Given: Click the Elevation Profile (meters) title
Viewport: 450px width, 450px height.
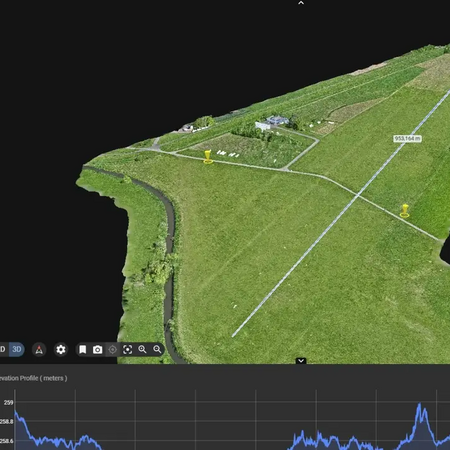Looking at the screenshot, I should [33, 378].
